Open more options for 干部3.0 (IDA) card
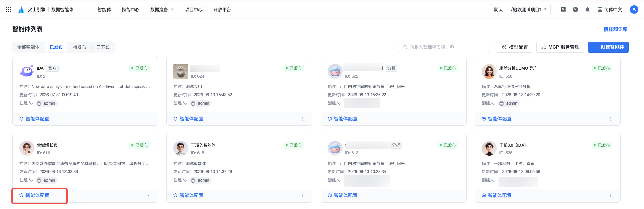This screenshot has width=644, height=209. coord(611,195)
